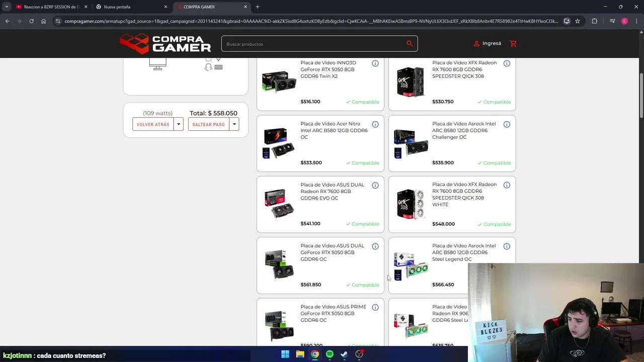This screenshot has width=644, height=362.
Task: Select ASUS DUAL Radeon RX 7600 EVO OC title
Action: point(332,192)
